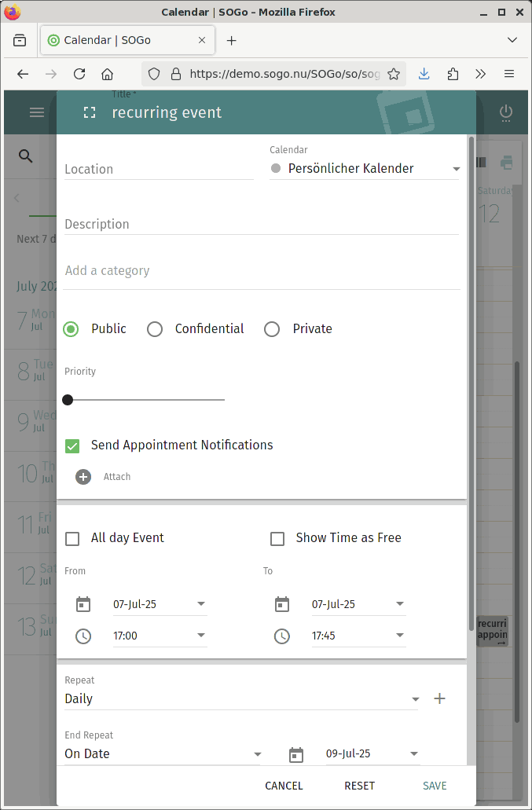Click the Priority slider handle
The height and width of the screenshot is (810, 532).
click(x=68, y=400)
